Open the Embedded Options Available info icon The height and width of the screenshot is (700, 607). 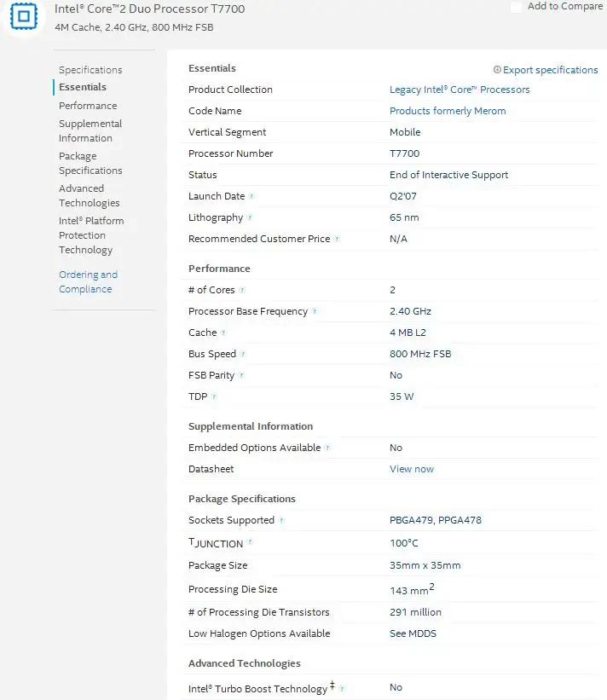[x=327, y=448]
